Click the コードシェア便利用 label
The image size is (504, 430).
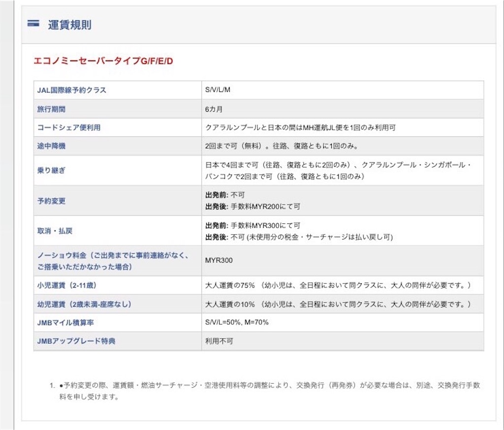click(x=69, y=127)
